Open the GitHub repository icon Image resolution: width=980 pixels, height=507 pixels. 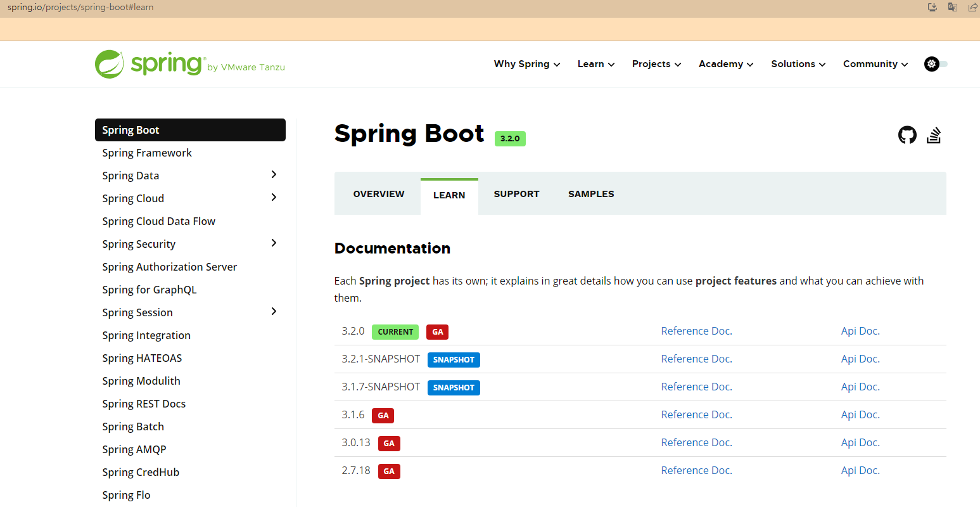coord(907,135)
